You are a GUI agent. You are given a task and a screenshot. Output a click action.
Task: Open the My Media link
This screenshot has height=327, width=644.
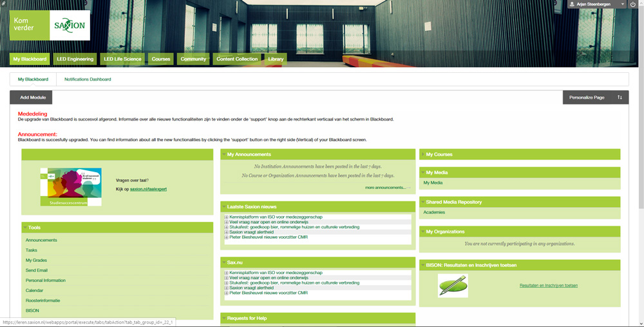point(433,183)
